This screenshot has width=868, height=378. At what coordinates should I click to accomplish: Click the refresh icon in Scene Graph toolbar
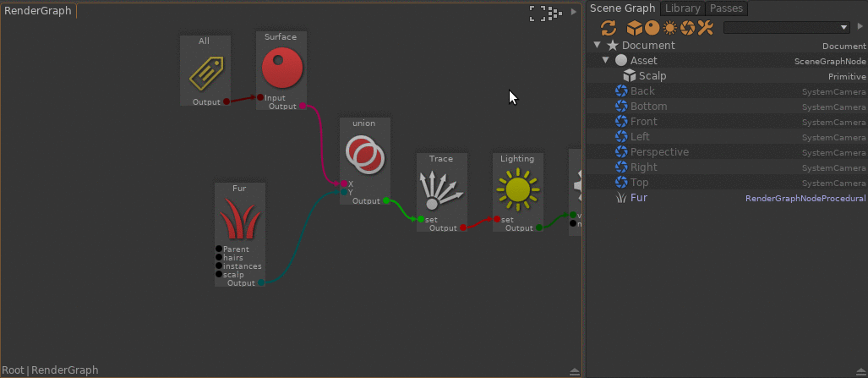click(608, 27)
